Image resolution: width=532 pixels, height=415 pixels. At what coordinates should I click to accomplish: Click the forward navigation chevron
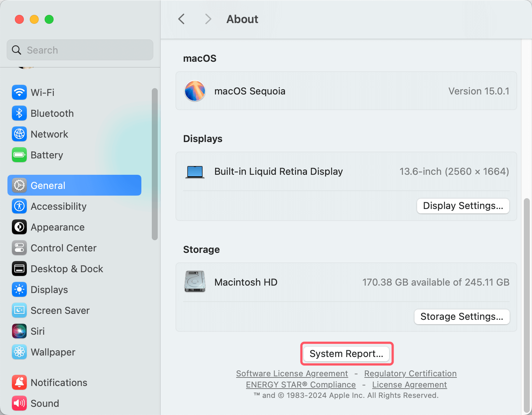point(208,19)
